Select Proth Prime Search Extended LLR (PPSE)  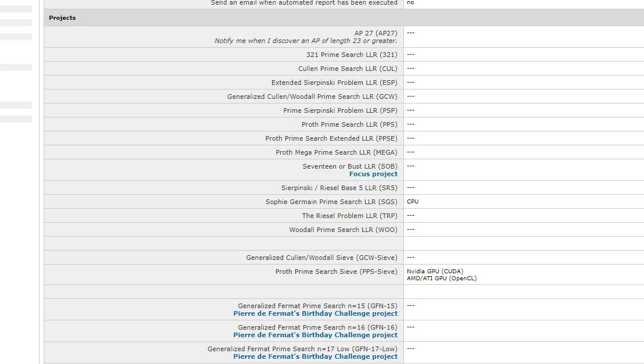(331, 138)
